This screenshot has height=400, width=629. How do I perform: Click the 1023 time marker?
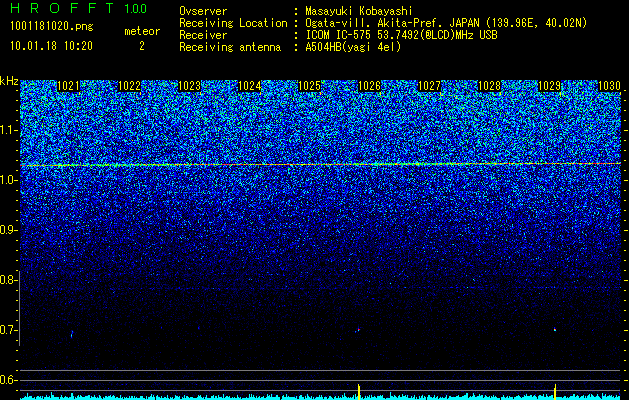[x=189, y=86]
